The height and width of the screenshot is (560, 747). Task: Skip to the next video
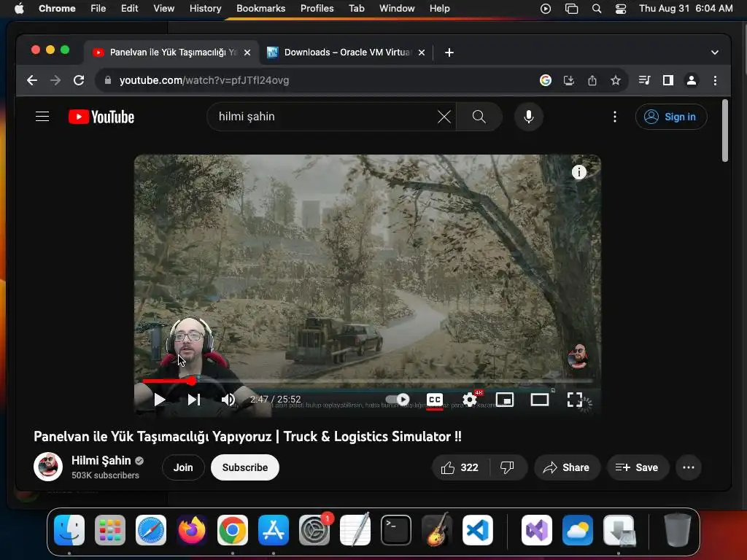click(x=193, y=400)
